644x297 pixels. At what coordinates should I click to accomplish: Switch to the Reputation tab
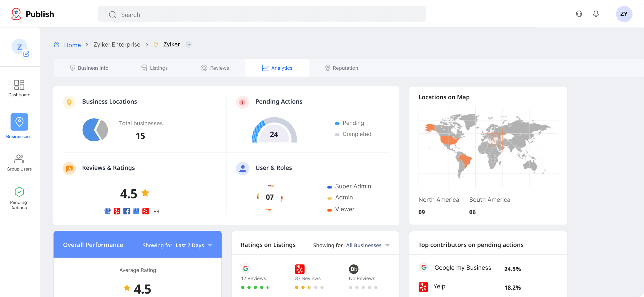pyautogui.click(x=342, y=68)
